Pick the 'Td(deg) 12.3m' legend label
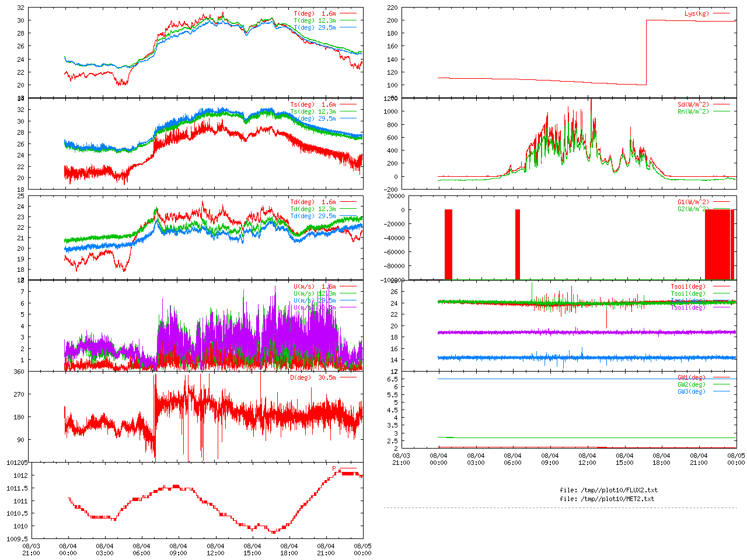The image size is (747, 560). 313,209
